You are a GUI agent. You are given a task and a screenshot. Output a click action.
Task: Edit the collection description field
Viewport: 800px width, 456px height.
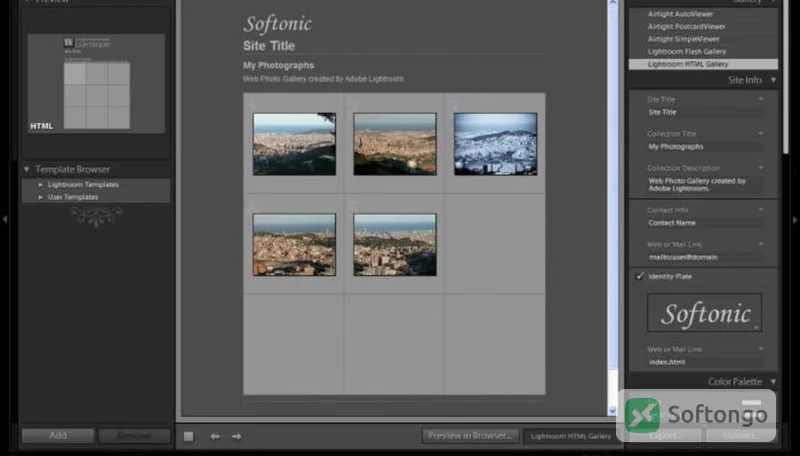[x=704, y=185]
